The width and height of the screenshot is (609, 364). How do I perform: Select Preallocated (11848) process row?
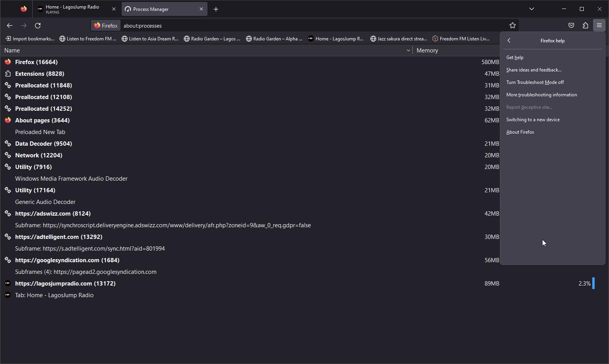(x=250, y=85)
